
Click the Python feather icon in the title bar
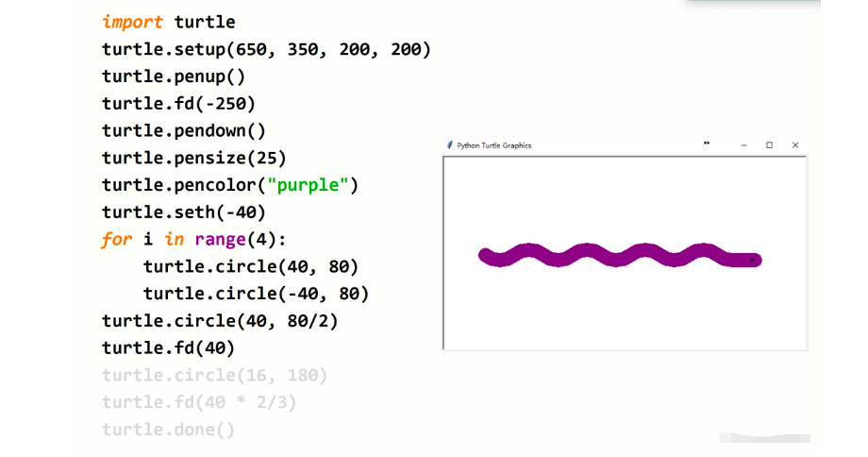coord(449,145)
